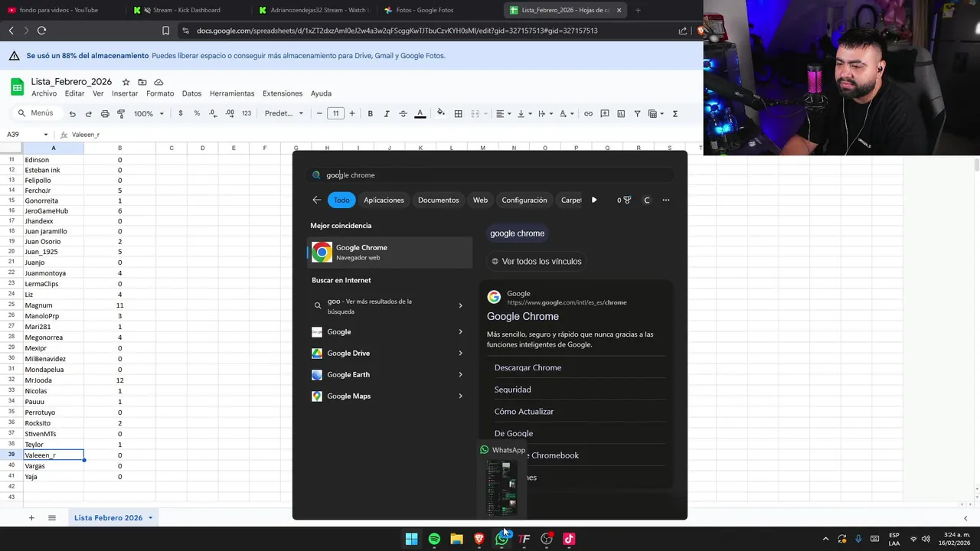Toggle strikethrough formatting
This screenshot has height=551, width=980.
click(x=403, y=113)
